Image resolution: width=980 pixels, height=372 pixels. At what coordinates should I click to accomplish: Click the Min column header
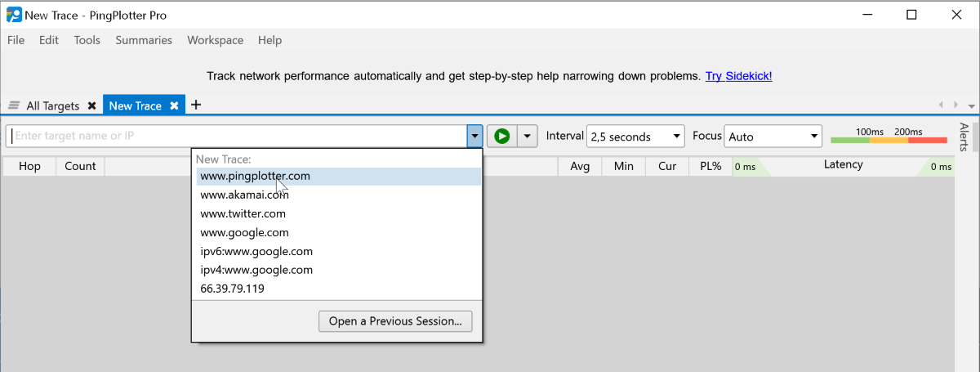[x=624, y=166]
